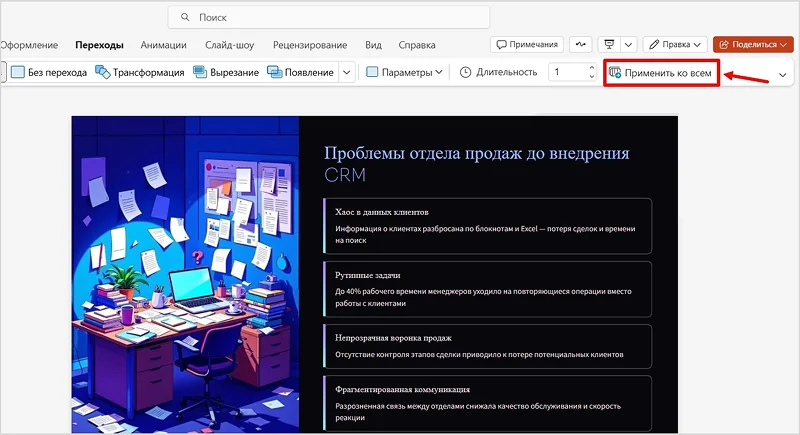Select the Непрозрачная воронка продаж heading

[393, 338]
